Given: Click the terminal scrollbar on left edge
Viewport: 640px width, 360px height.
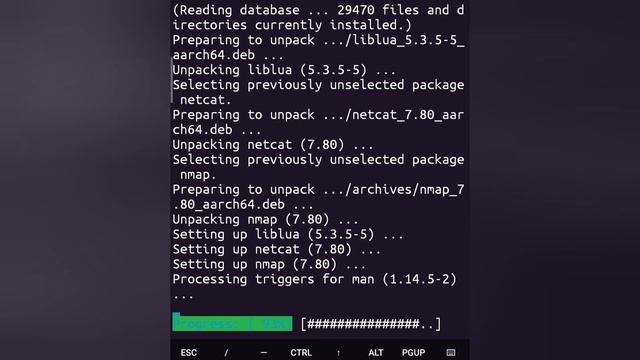Looking at the screenshot, I should pos(172,80).
